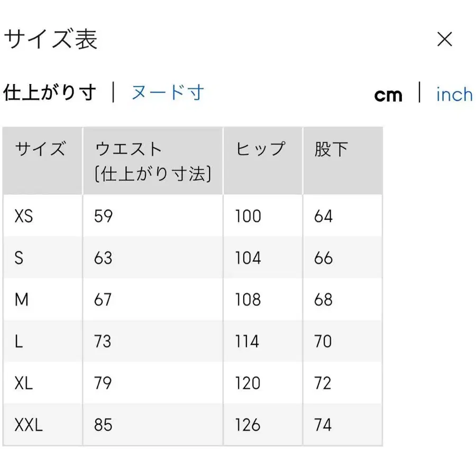Click the hip value 126 for XXL
This screenshot has height=476, width=476.
(247, 425)
